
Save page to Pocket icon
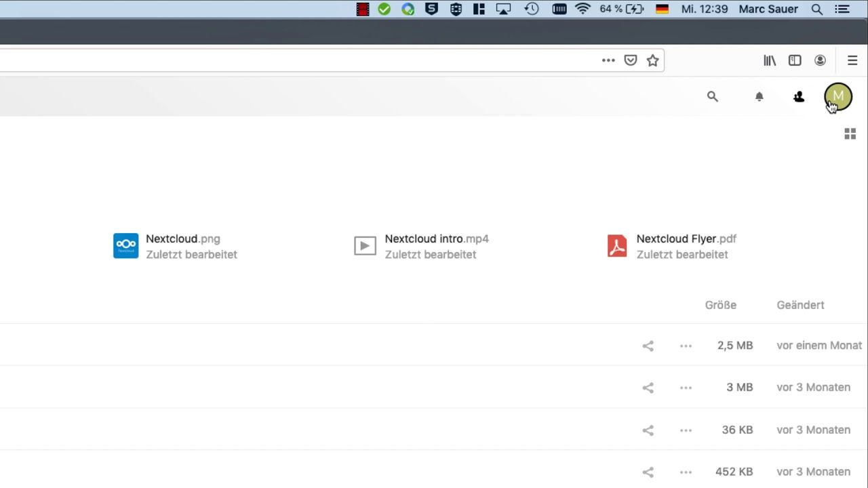click(x=631, y=60)
